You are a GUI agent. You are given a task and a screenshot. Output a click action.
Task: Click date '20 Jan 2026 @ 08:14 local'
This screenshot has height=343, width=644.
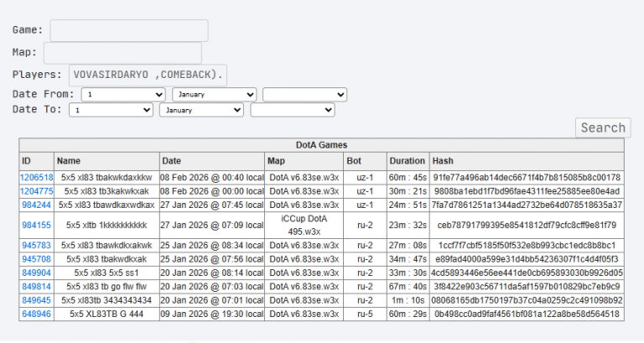pos(212,273)
